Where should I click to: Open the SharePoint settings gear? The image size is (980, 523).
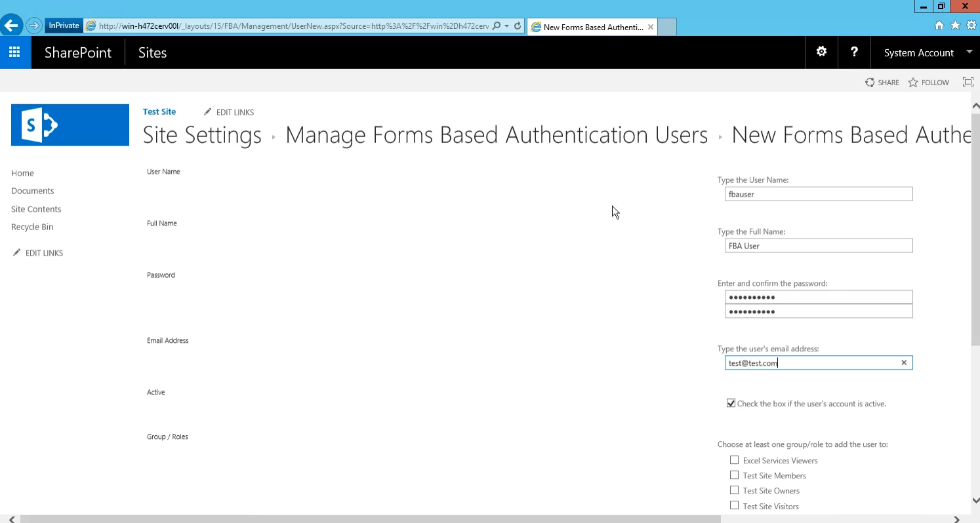[x=821, y=52]
